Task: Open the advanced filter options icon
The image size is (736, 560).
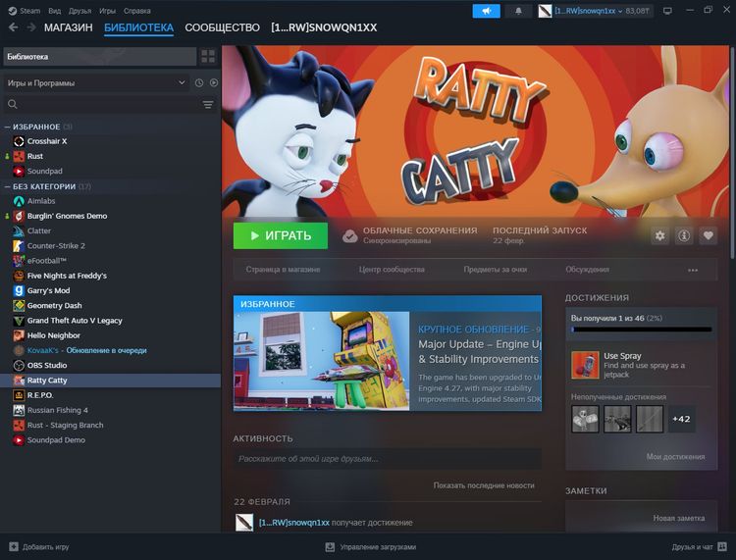Action: point(208,104)
